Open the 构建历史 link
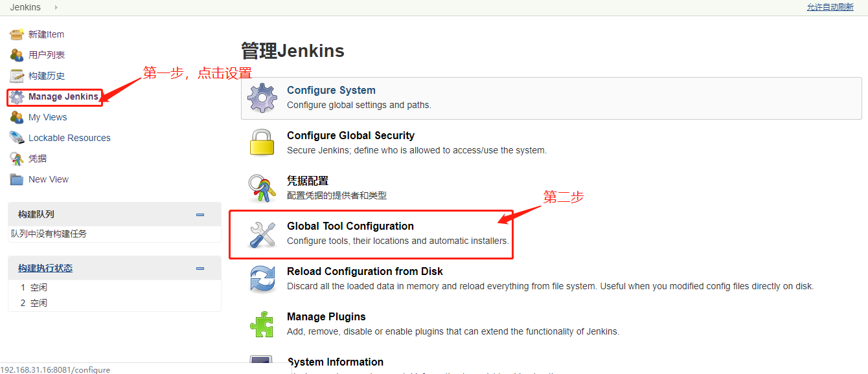Screen dimensions: 868x374 pos(47,76)
